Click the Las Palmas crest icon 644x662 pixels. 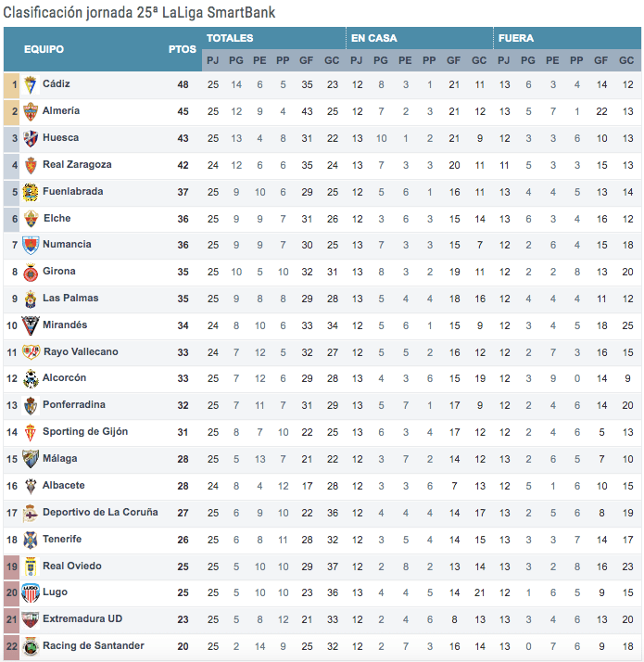(31, 299)
